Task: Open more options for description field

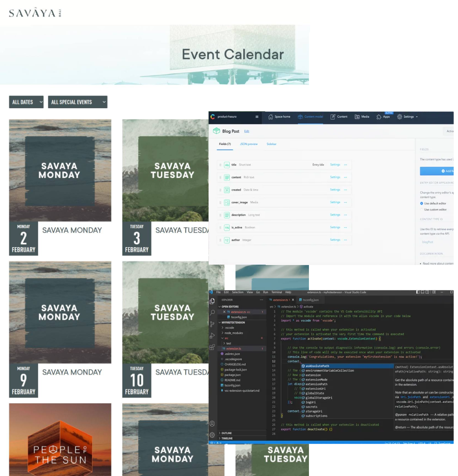Action: click(346, 215)
